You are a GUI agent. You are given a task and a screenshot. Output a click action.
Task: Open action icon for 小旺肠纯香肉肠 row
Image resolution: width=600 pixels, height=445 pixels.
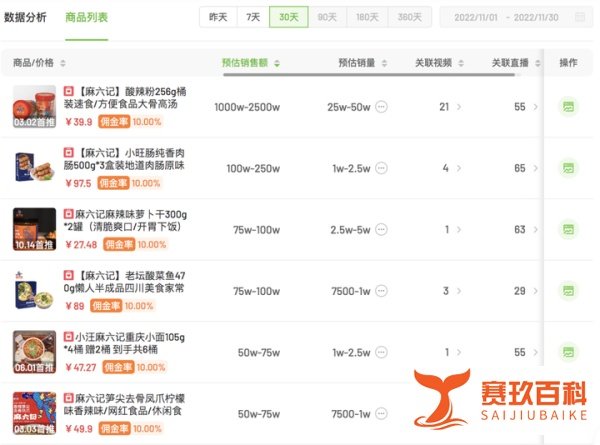pyautogui.click(x=568, y=168)
